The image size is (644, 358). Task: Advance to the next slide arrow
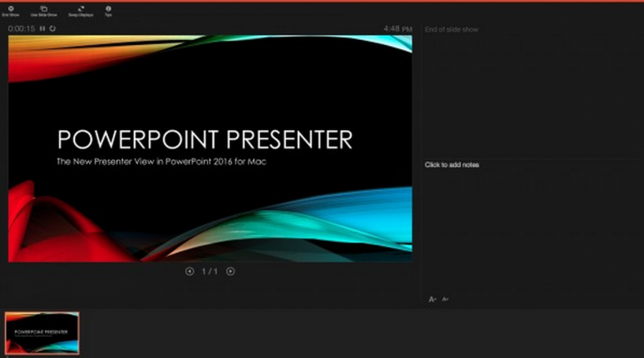pos(230,271)
